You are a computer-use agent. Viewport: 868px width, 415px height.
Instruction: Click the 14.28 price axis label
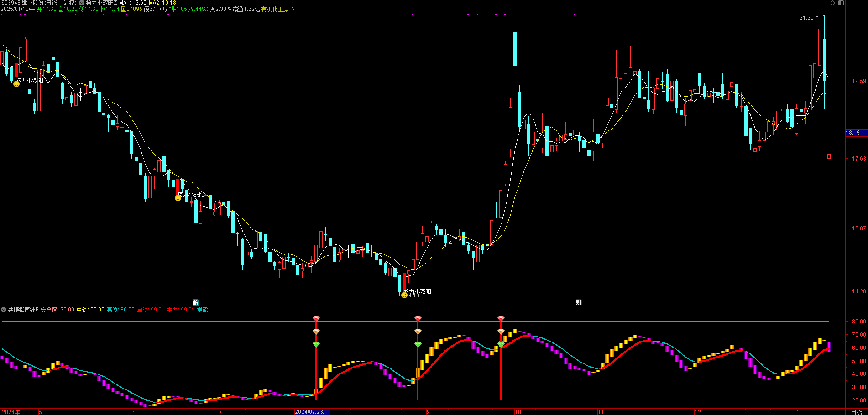click(859, 291)
